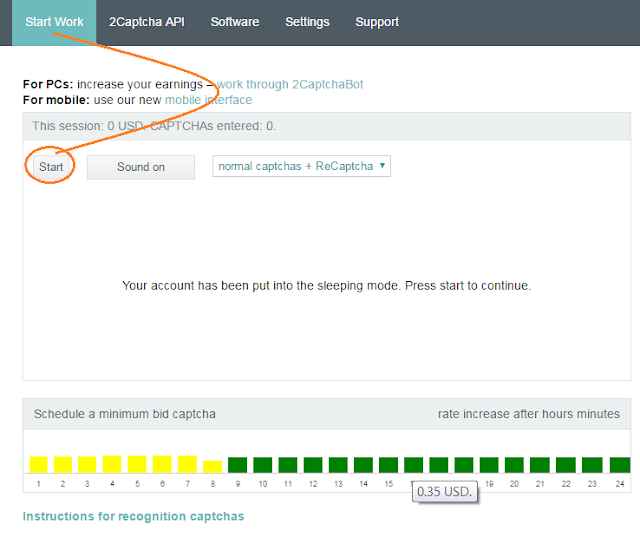The height and width of the screenshot is (537, 640).
Task: Select the green bar for hour 9
Action: click(238, 465)
